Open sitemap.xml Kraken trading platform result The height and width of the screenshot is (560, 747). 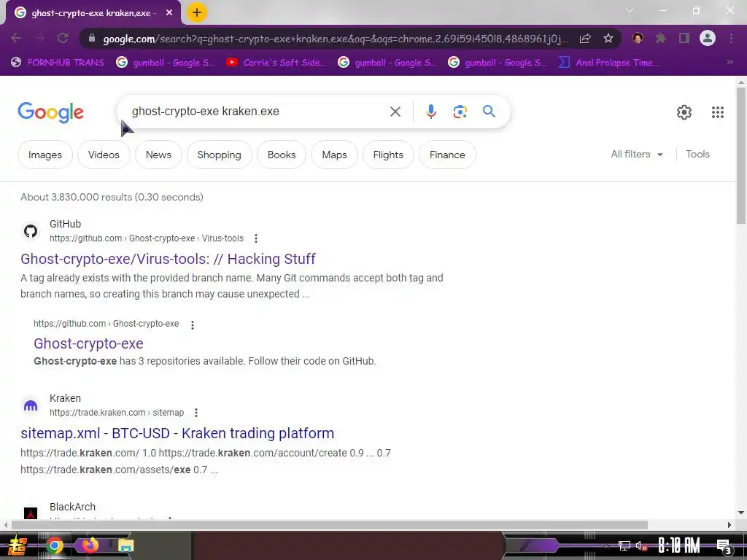click(x=177, y=433)
